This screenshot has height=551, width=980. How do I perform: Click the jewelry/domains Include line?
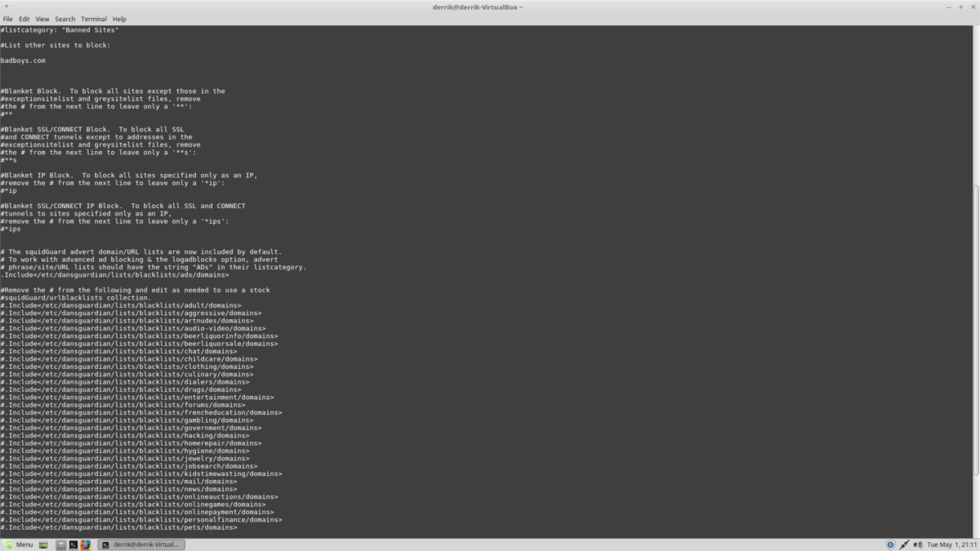(125, 458)
